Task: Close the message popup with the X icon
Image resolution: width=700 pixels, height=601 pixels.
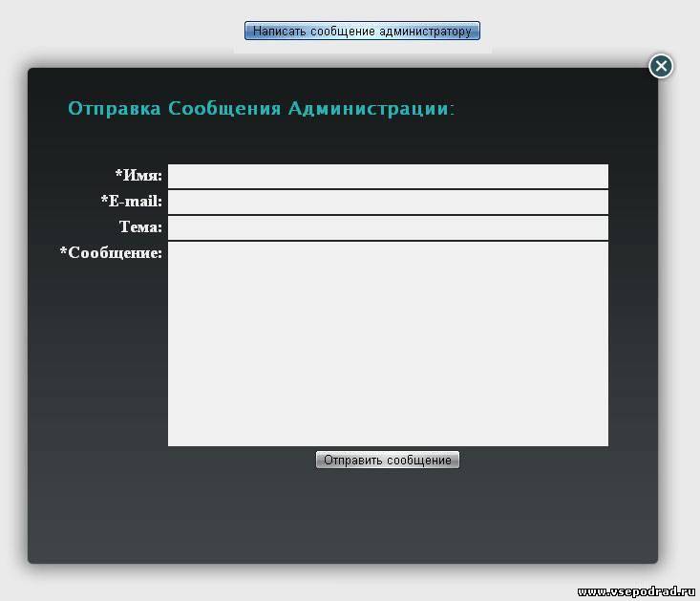Action: pos(661,66)
